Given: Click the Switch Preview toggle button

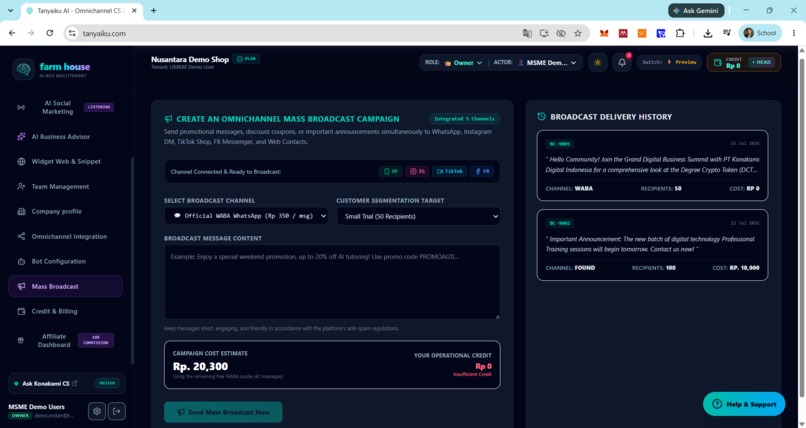Looking at the screenshot, I should coord(669,62).
